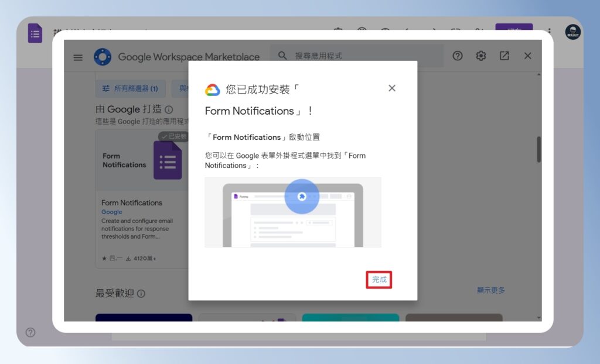Screen dimensions: 600x364
Task: Focus the 搜尋應用程式 search field
Action: 357,56
